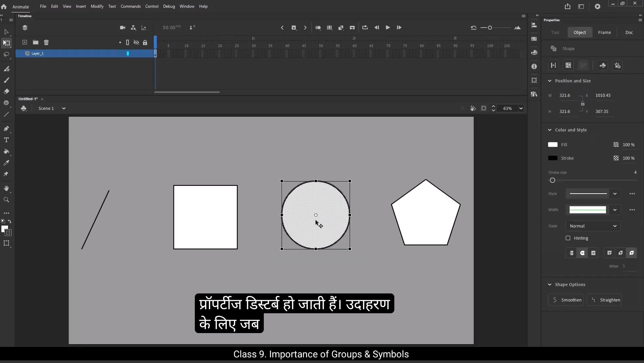Create a new layer in timeline

click(x=25, y=42)
